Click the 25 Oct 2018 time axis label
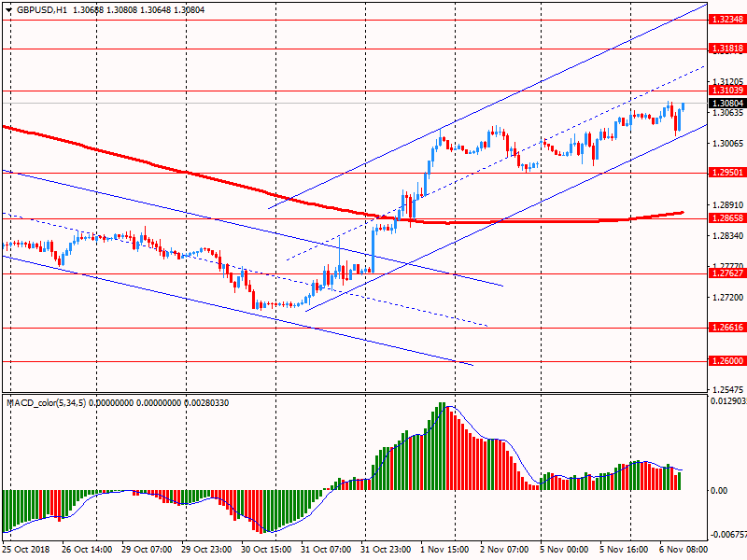The image size is (747, 560). 26,549
